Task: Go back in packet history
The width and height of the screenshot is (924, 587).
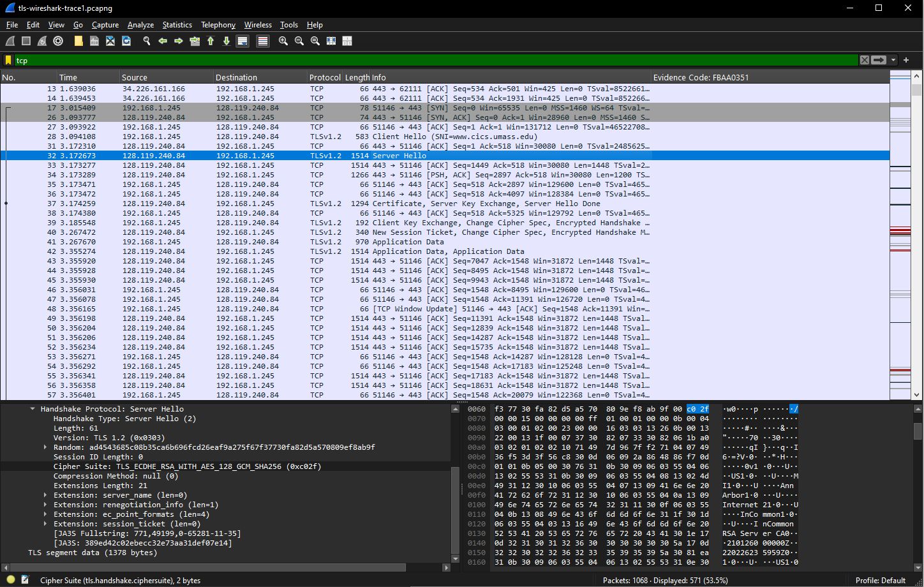Action: click(163, 41)
